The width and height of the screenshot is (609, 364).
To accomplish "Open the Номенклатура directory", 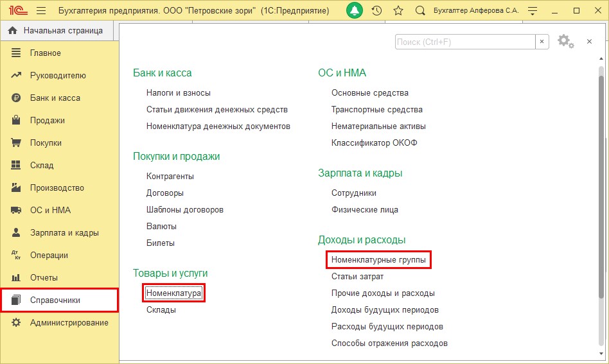I will pos(173,293).
